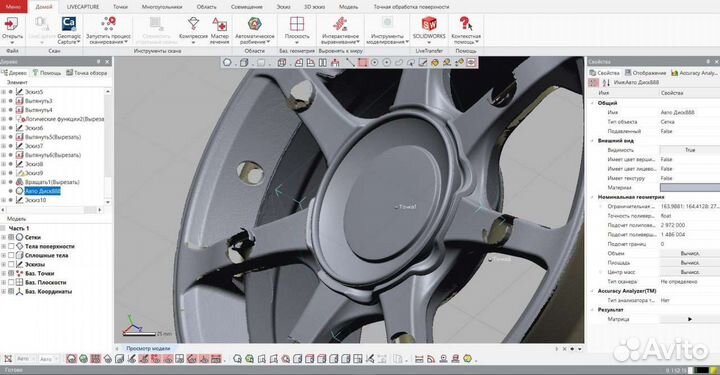Open the Плоскость dropdown arrow
Viewport: 720px width, 375px height.
point(297,42)
